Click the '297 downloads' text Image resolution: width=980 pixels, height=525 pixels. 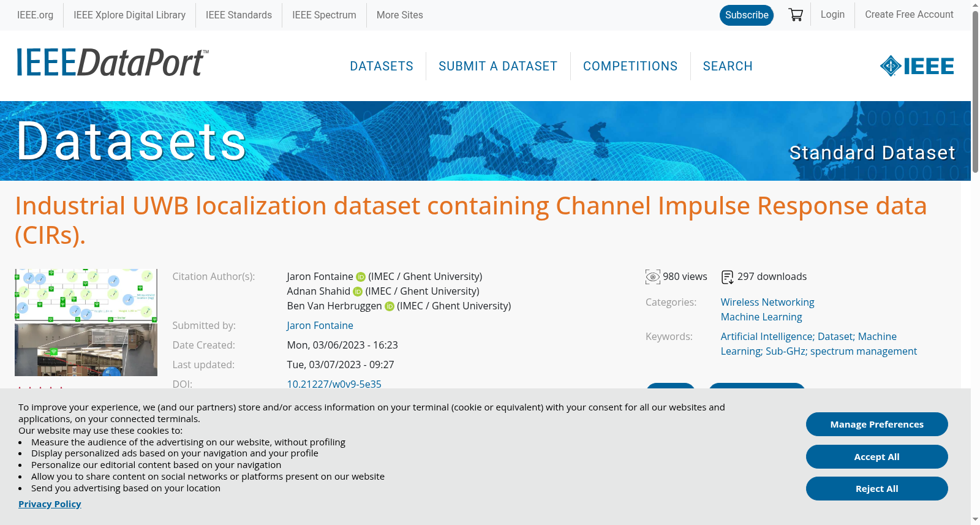[772, 277]
